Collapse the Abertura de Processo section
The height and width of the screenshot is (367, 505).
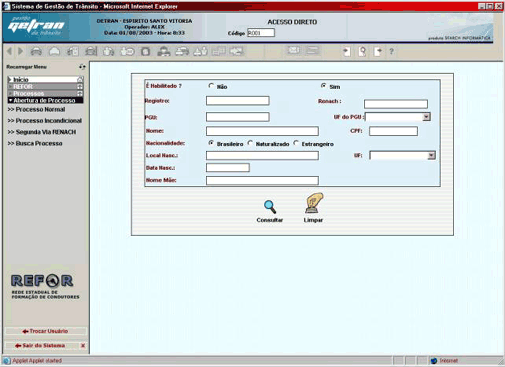pos(45,100)
